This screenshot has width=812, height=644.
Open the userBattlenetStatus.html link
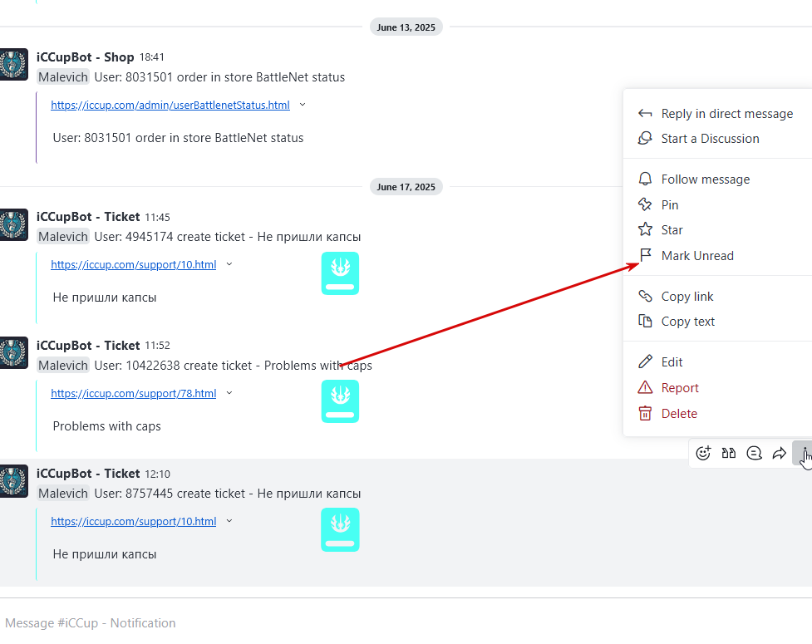click(x=170, y=105)
